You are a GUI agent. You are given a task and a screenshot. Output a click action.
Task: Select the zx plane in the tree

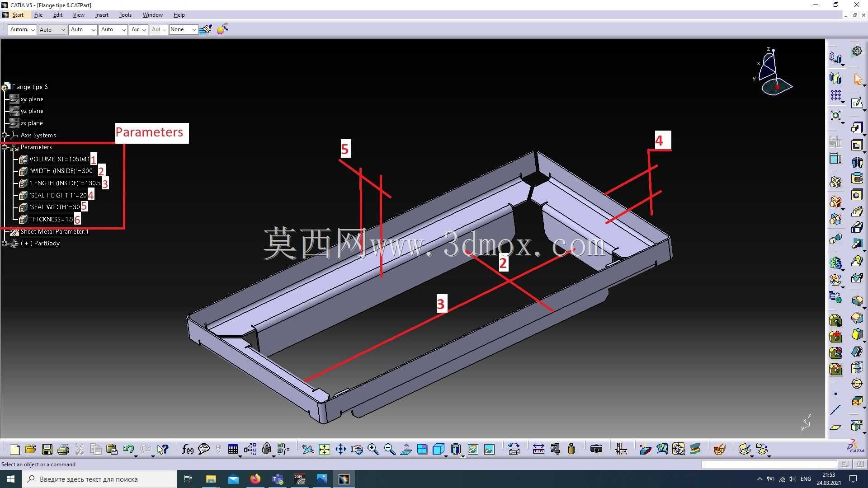32,123
